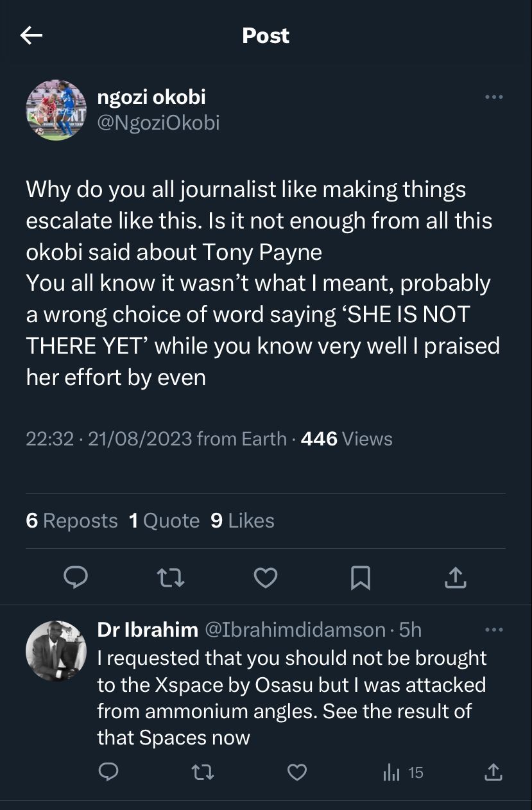Open more options on ngozi okobi's post
This screenshot has height=810, width=532.
[x=493, y=98]
